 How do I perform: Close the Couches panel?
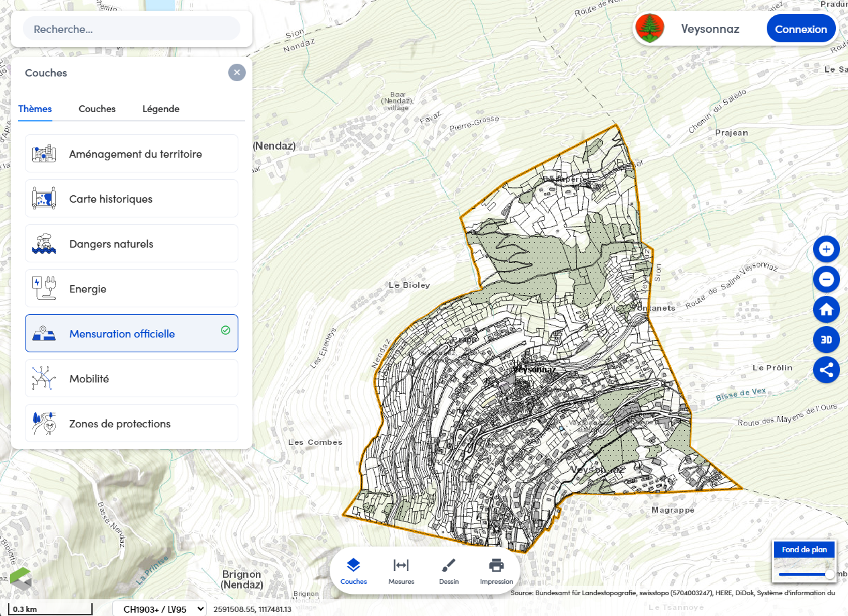pos(236,72)
